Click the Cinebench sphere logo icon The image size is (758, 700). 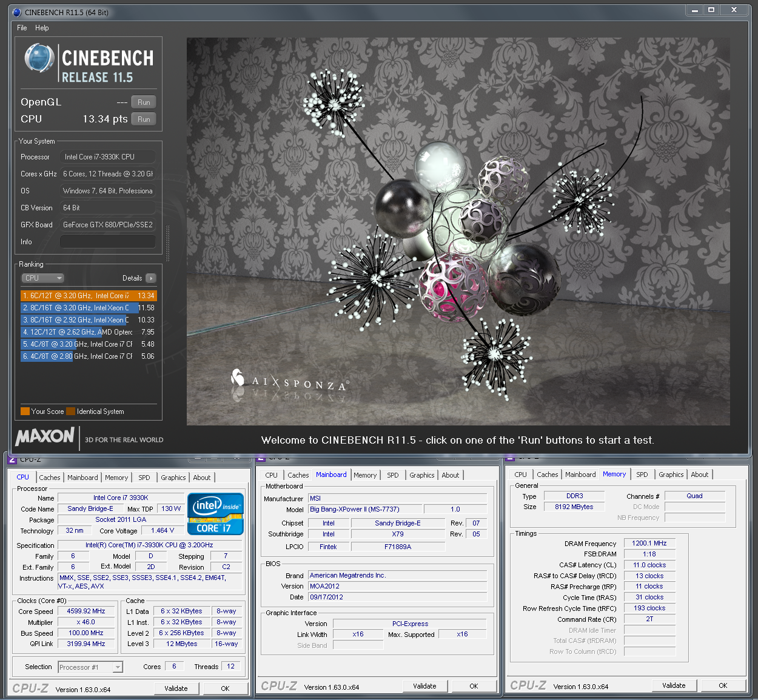39,59
